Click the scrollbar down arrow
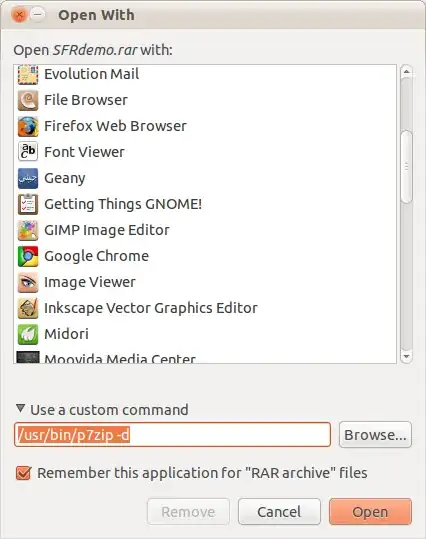This screenshot has height=539, width=426. [406, 356]
